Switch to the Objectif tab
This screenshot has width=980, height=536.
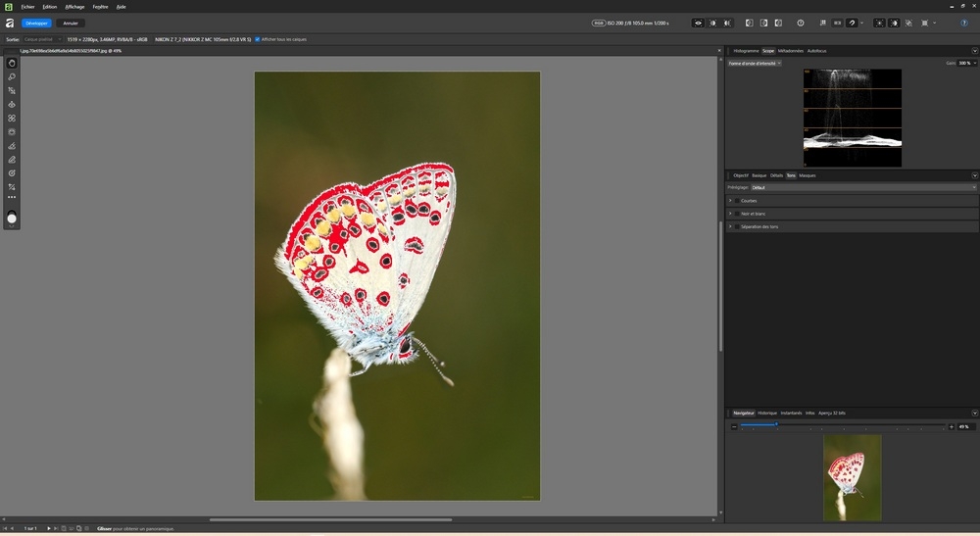[x=741, y=175]
